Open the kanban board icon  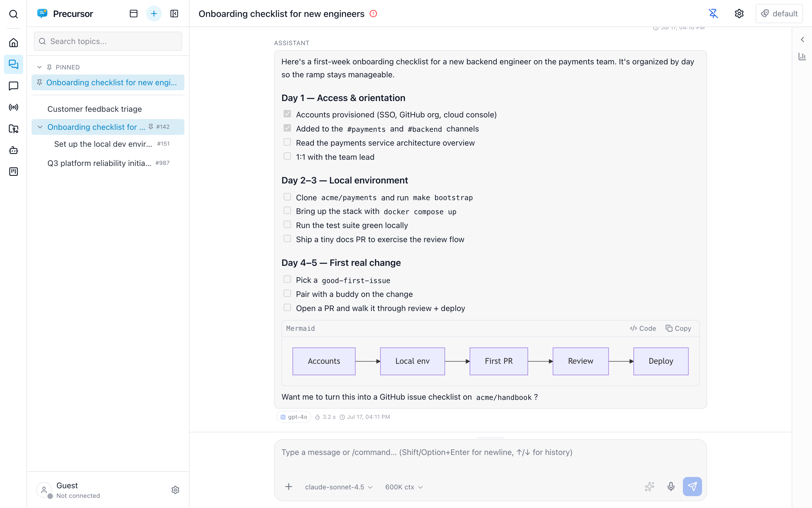click(14, 172)
